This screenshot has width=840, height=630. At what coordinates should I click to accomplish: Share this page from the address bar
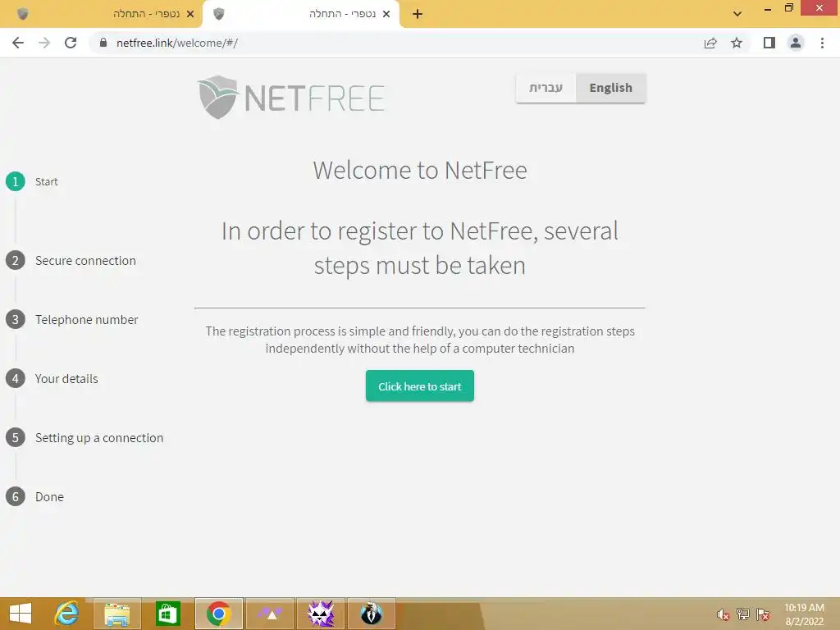[x=710, y=43]
